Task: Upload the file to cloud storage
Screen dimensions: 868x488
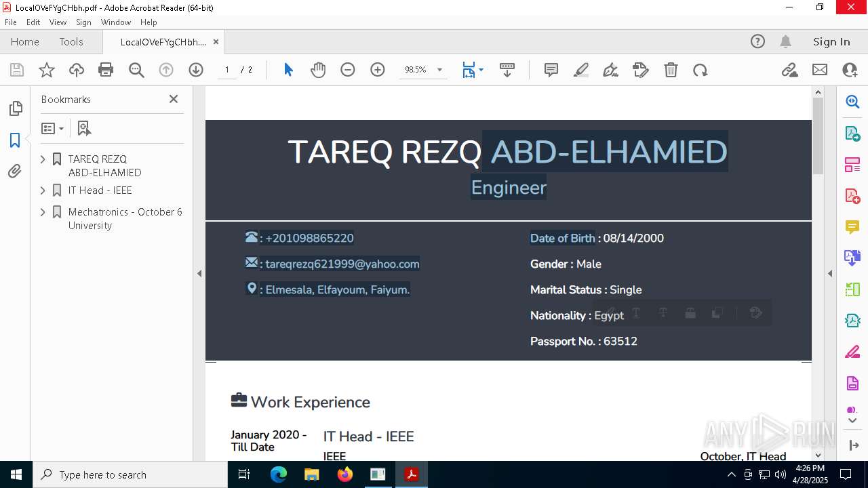Action: (x=77, y=70)
